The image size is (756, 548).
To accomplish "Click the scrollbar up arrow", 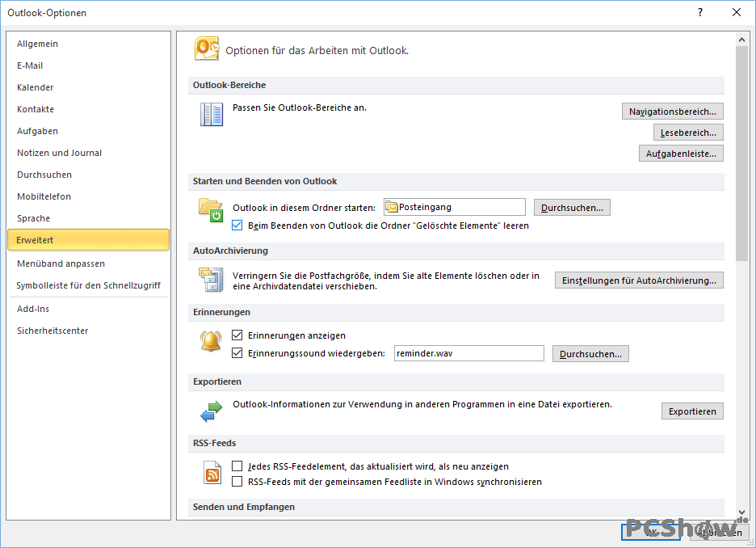I will [x=741, y=40].
